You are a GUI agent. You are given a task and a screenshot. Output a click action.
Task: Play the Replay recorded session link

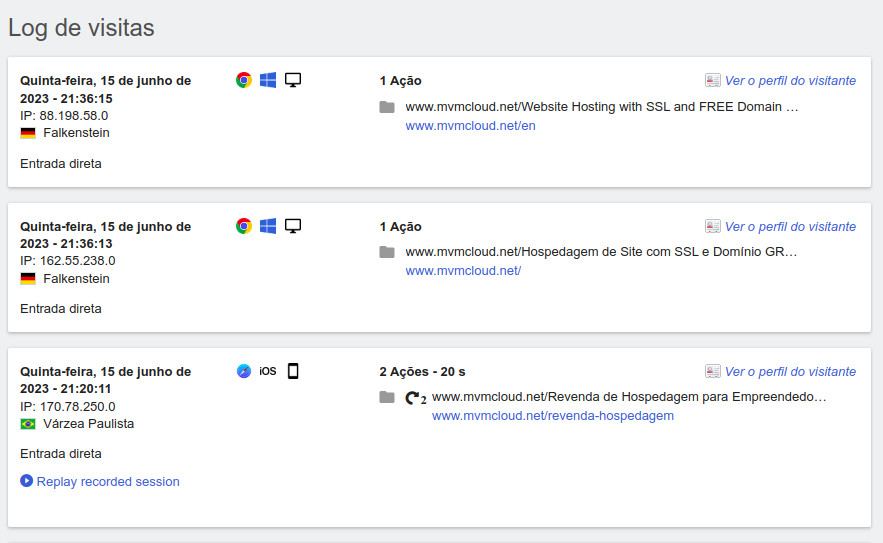coord(107,482)
